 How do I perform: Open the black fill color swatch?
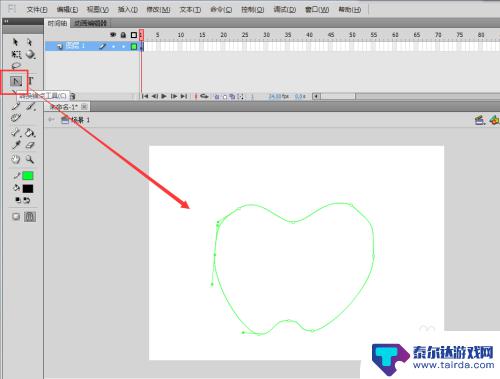[x=28, y=189]
